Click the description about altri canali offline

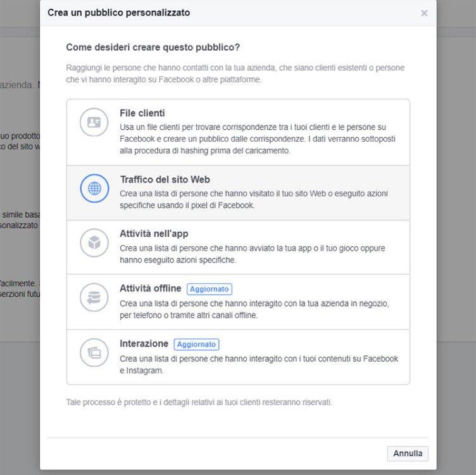(x=254, y=309)
